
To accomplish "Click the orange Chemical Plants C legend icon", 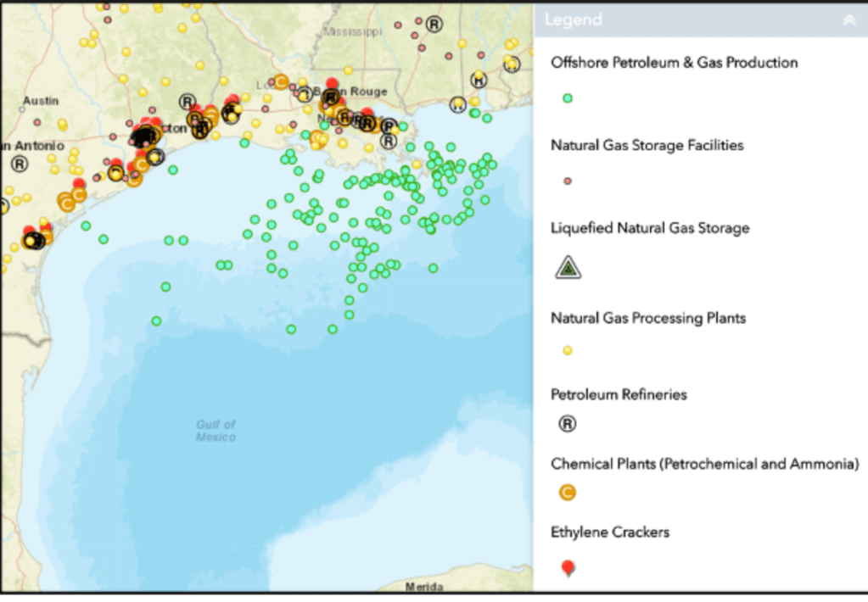I will click(x=568, y=492).
